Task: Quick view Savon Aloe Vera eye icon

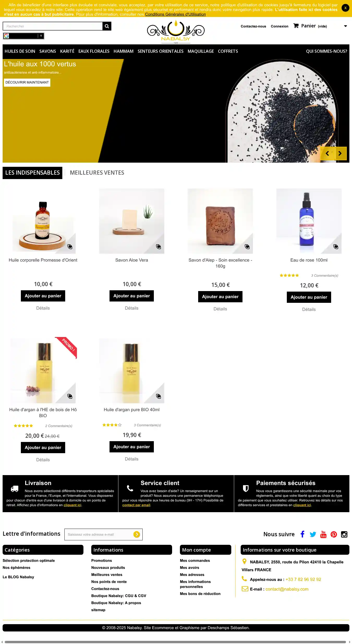Action: tap(159, 247)
